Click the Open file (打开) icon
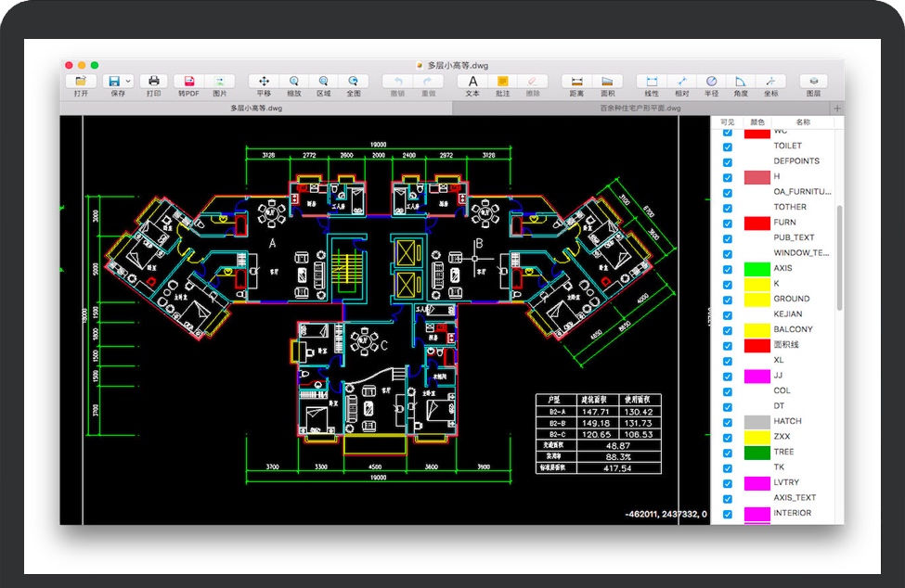Image resolution: width=905 pixels, height=588 pixels. 82,82
